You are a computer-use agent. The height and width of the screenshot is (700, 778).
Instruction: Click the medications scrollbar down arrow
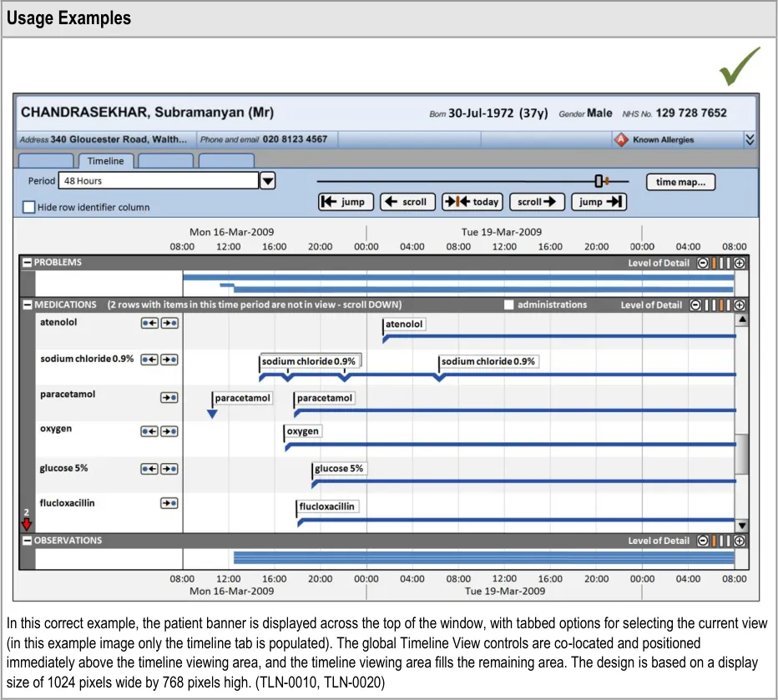741,525
